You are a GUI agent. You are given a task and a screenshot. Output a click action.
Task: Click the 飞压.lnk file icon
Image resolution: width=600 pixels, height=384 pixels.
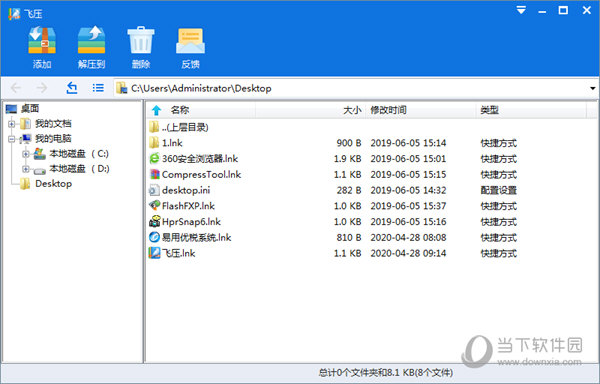coord(154,253)
